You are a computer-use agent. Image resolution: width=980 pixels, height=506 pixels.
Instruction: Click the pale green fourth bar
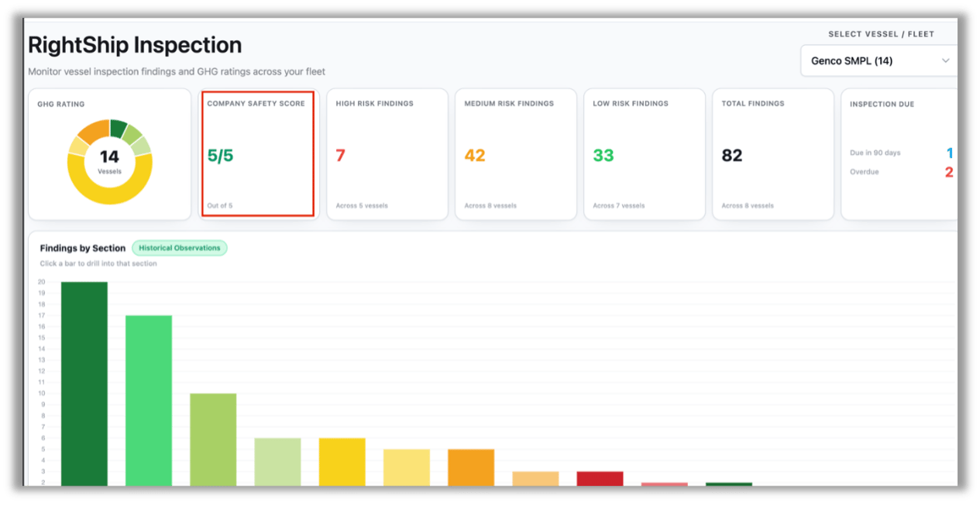[x=277, y=462]
